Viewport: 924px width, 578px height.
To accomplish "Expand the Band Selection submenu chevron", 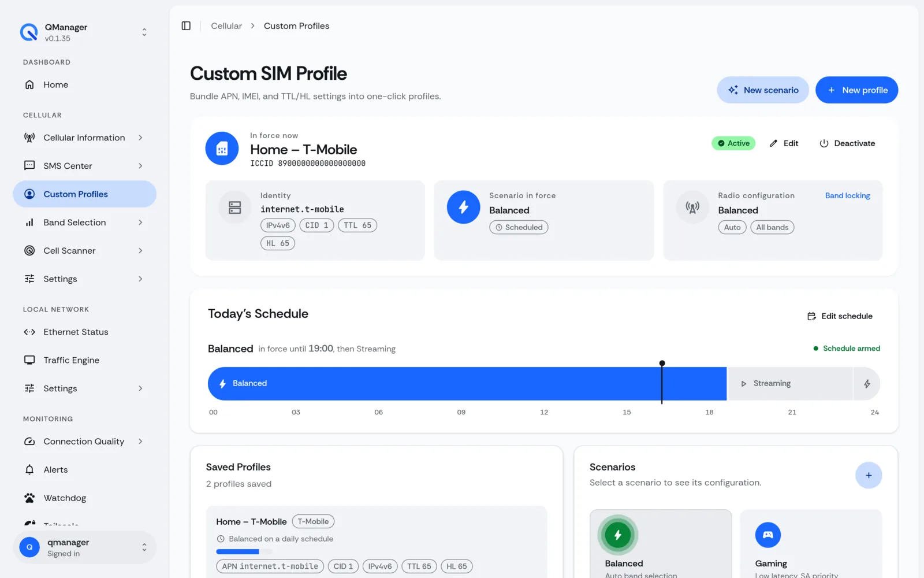I will [x=140, y=223].
